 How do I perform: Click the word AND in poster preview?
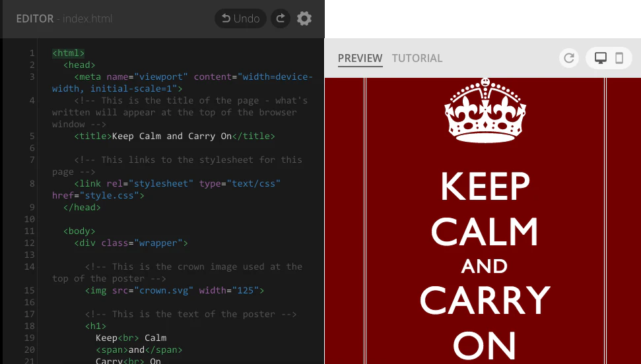click(x=485, y=266)
